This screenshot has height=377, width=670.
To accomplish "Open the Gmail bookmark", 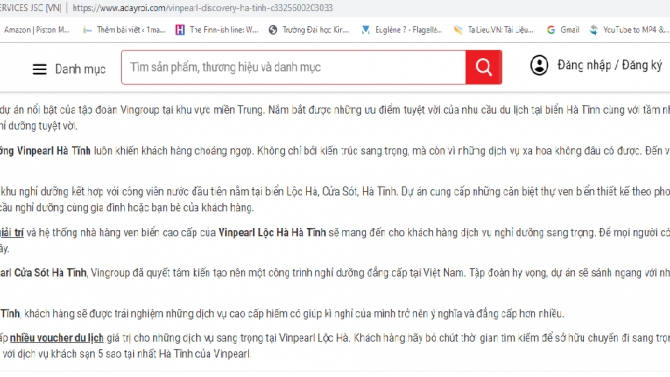I will tap(563, 30).
